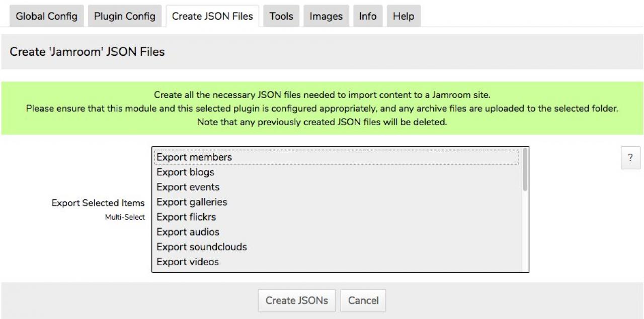
Task: Select Export videos in the list
Action: point(188,262)
